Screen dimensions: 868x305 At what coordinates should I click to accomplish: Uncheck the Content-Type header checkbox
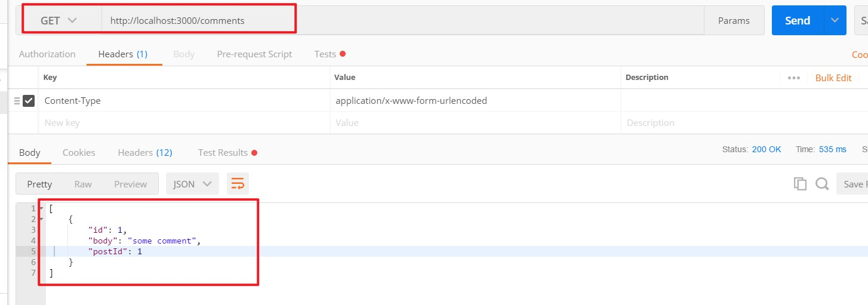[29, 101]
